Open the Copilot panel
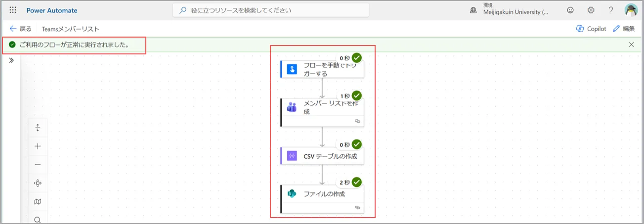This screenshot has width=644, height=224. (591, 29)
